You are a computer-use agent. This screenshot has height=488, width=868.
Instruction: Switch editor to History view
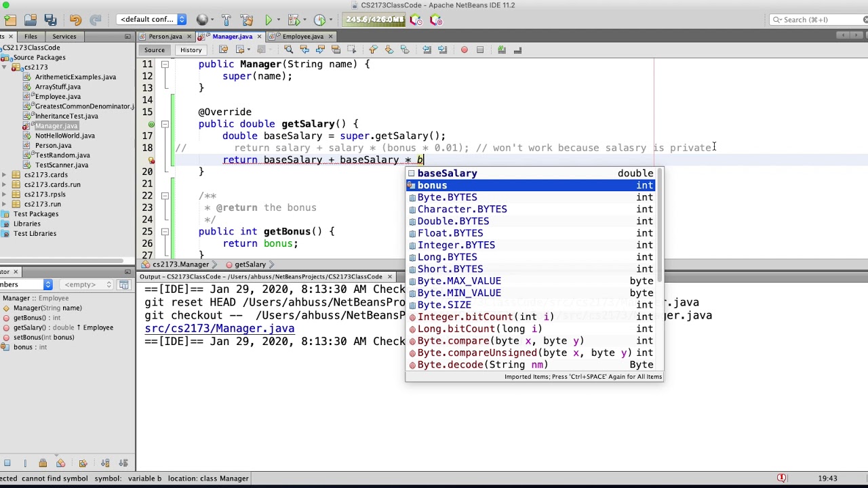coord(191,49)
